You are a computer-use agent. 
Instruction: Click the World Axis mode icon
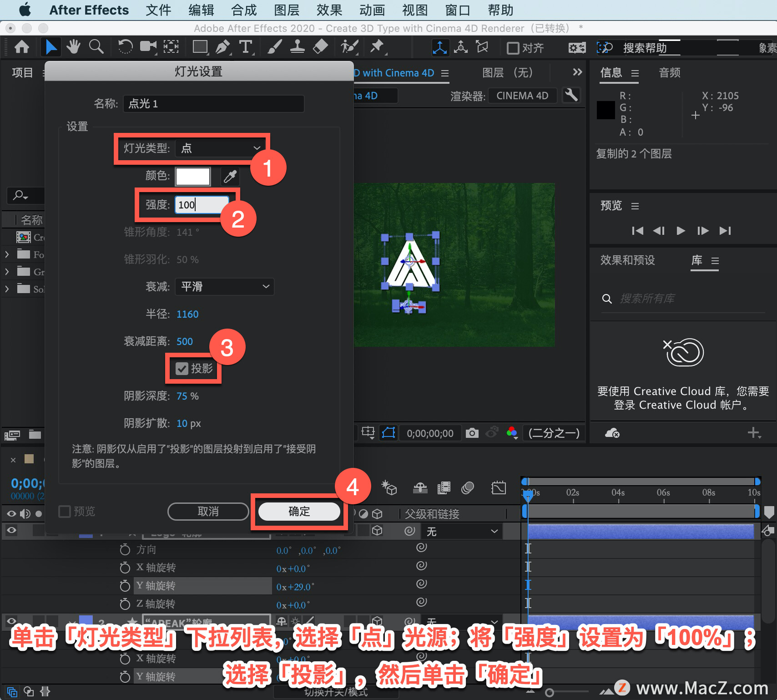pyautogui.click(x=461, y=47)
